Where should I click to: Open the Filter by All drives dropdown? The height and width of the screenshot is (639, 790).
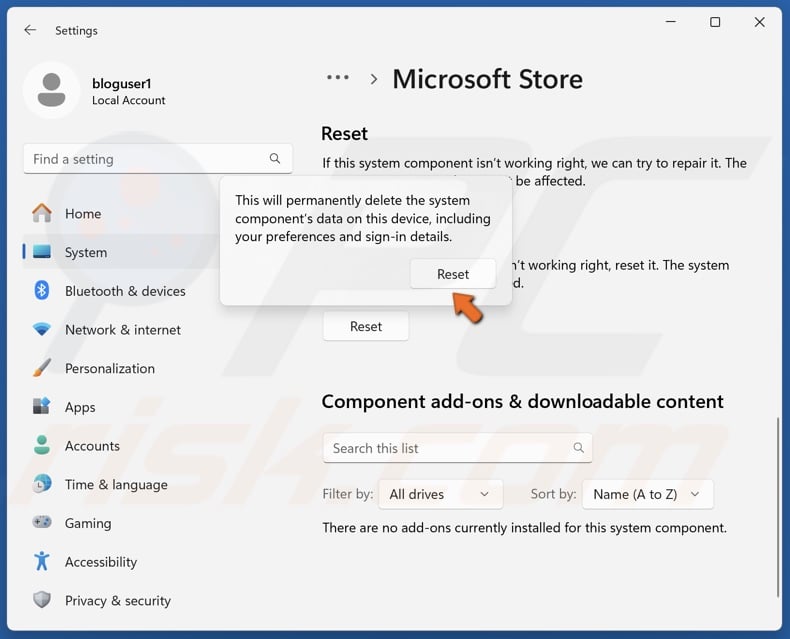440,494
